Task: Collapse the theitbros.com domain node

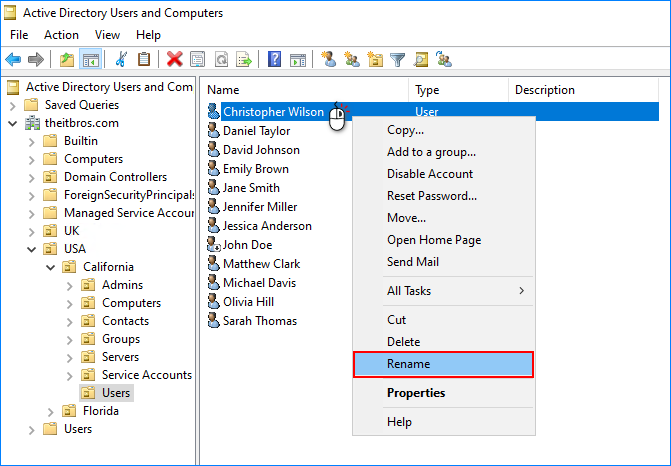Action: click(12, 124)
